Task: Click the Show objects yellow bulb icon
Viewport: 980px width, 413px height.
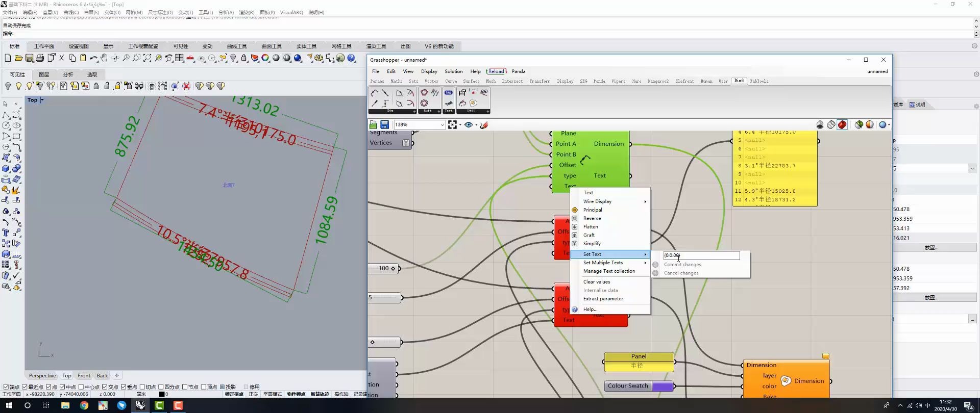Action: pos(18,86)
